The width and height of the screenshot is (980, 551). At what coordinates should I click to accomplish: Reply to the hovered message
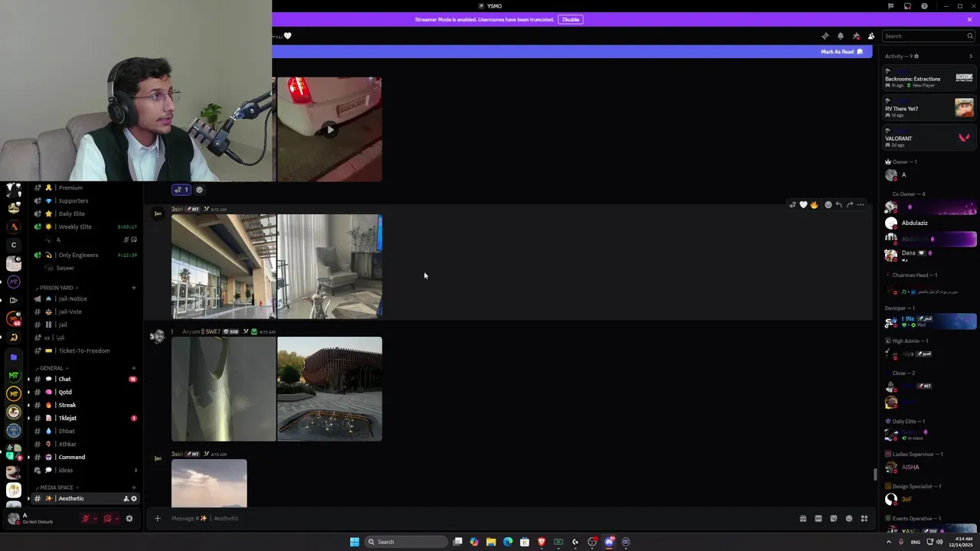click(x=838, y=205)
